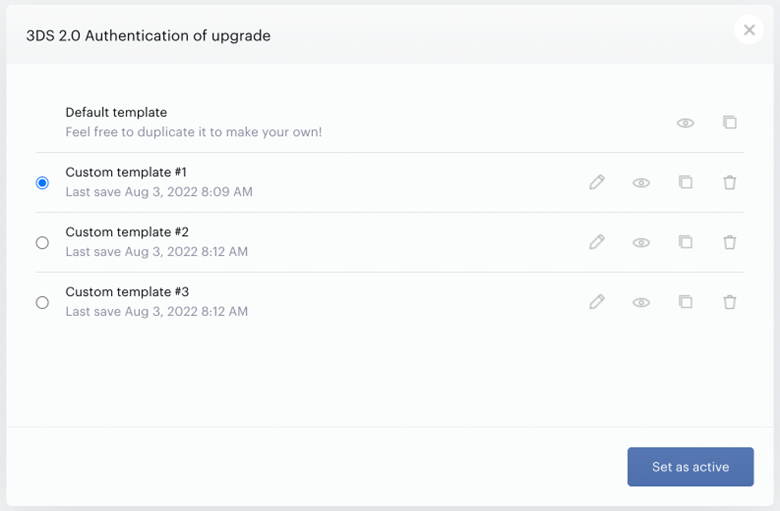780x511 pixels.
Task: Edit Custom template #3 with pencil icon
Action: [597, 302]
